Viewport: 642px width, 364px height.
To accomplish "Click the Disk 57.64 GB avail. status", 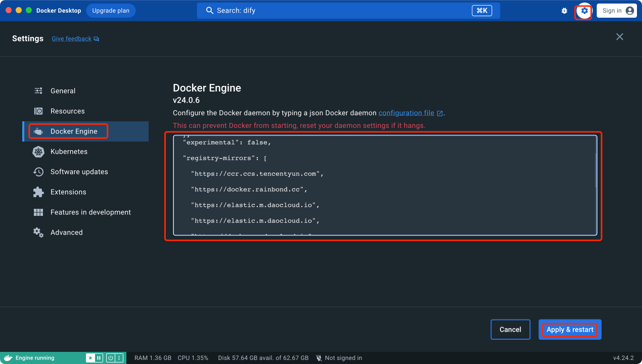I will point(263,358).
